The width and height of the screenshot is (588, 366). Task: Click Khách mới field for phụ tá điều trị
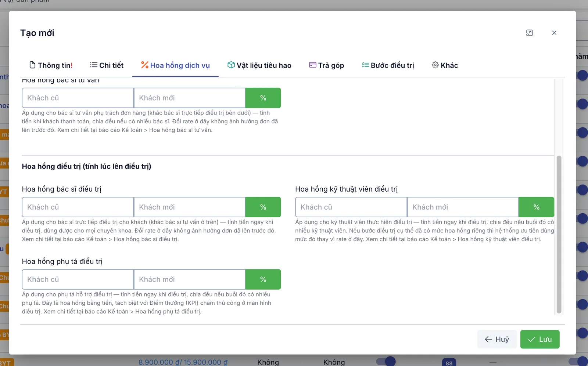pos(190,279)
